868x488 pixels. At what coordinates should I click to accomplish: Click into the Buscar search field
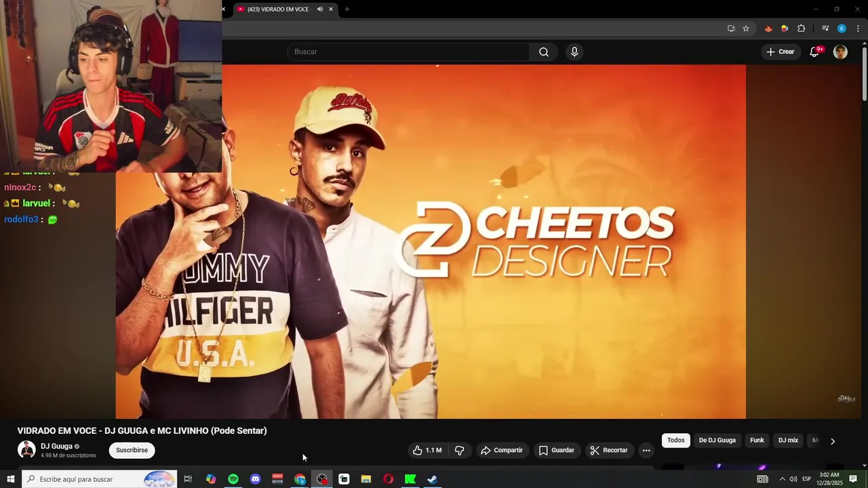click(410, 52)
